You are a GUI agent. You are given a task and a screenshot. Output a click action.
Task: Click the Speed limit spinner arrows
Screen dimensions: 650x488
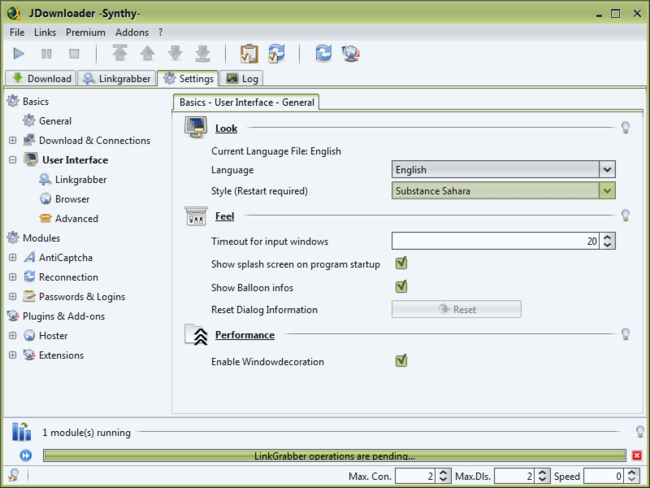point(632,476)
